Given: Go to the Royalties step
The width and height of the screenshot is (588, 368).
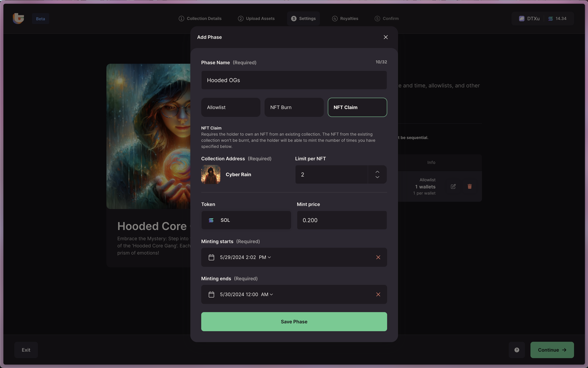Looking at the screenshot, I should coord(345,19).
